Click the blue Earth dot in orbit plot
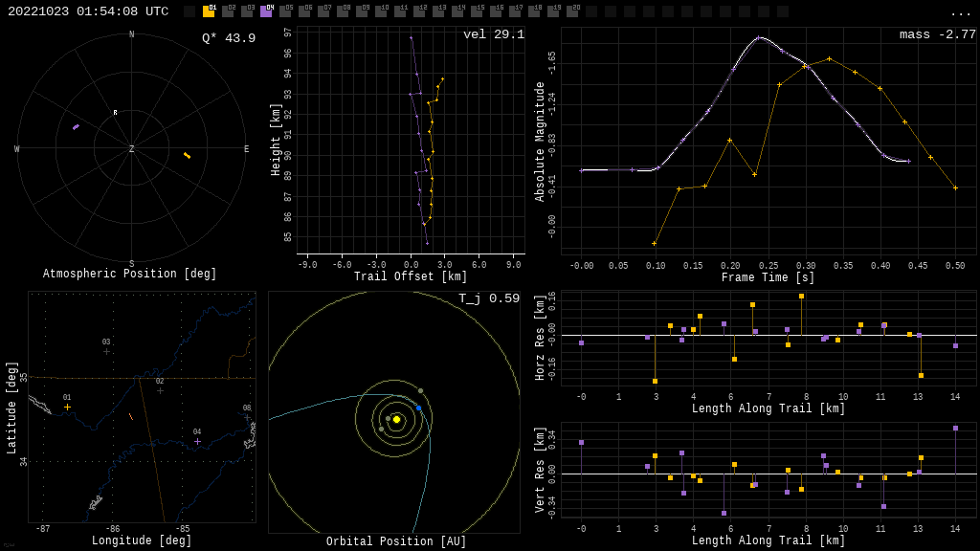 click(x=418, y=408)
